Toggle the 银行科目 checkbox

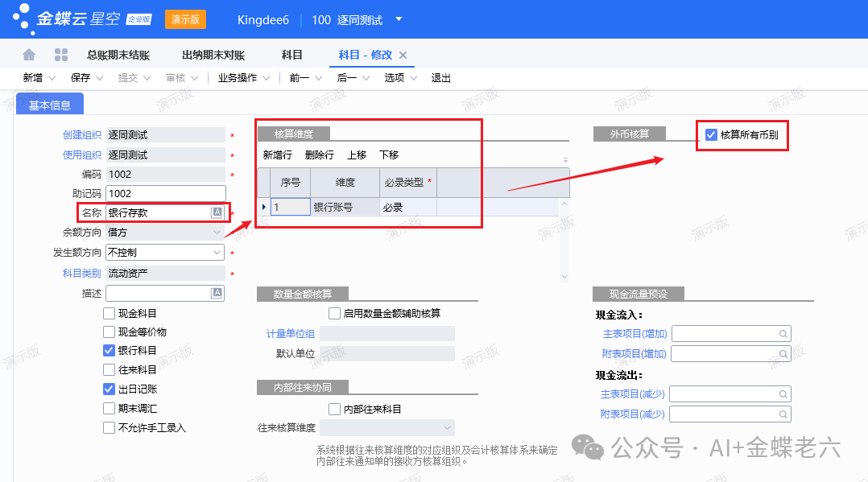(x=110, y=351)
